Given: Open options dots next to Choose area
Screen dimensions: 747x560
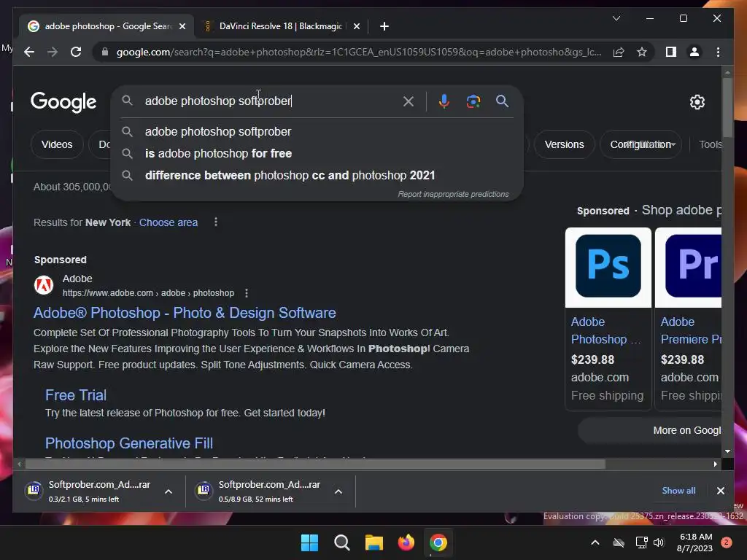Looking at the screenshot, I should point(216,222).
